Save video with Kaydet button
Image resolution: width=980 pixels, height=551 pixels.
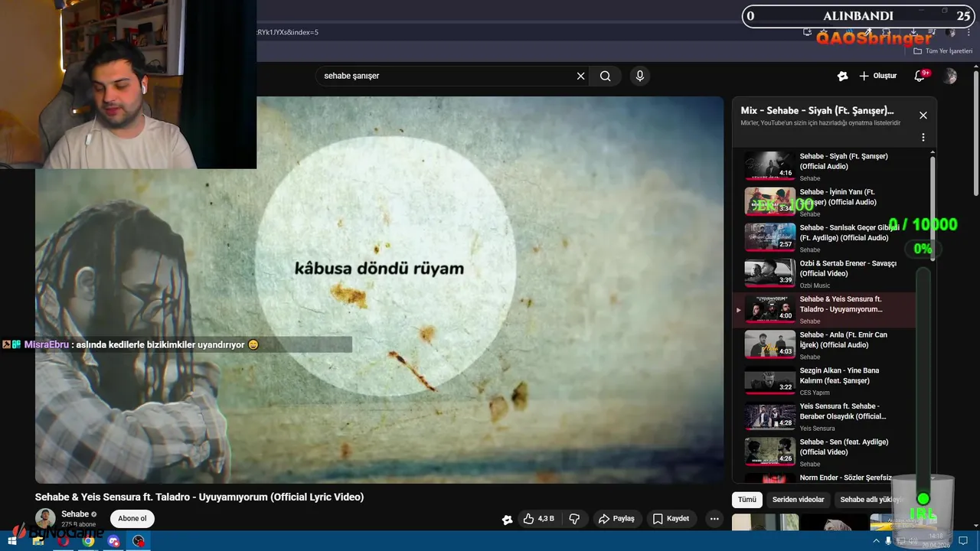(671, 519)
